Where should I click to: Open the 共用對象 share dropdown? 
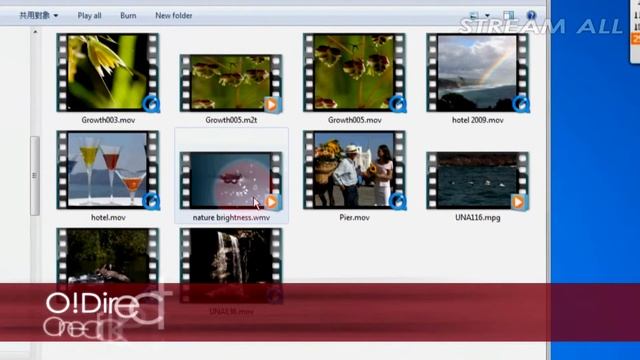[x=39, y=16]
